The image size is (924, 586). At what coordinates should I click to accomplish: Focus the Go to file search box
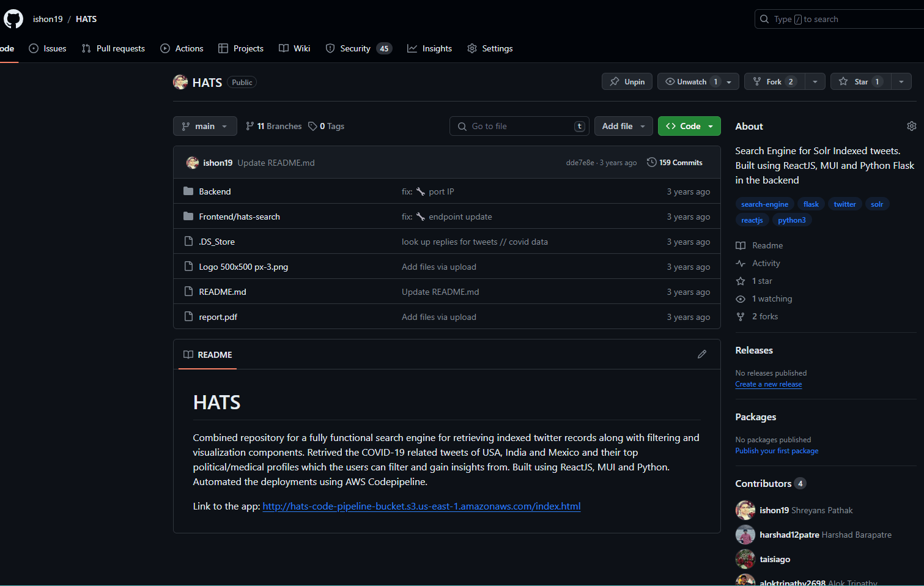point(519,126)
